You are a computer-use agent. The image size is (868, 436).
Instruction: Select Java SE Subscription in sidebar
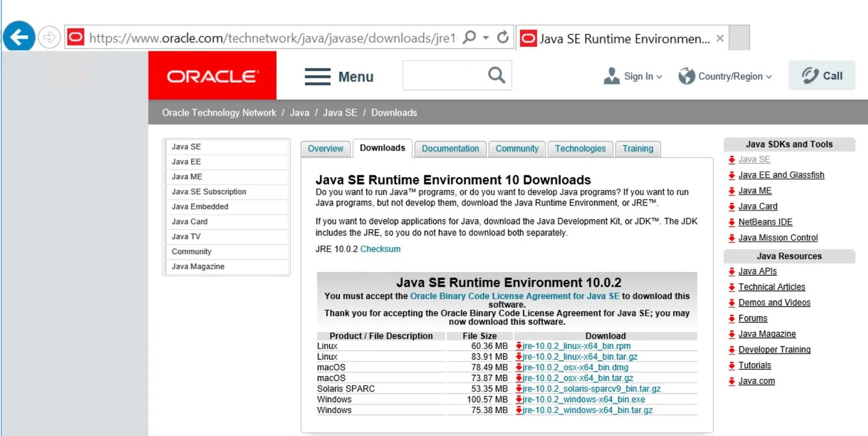point(227,192)
